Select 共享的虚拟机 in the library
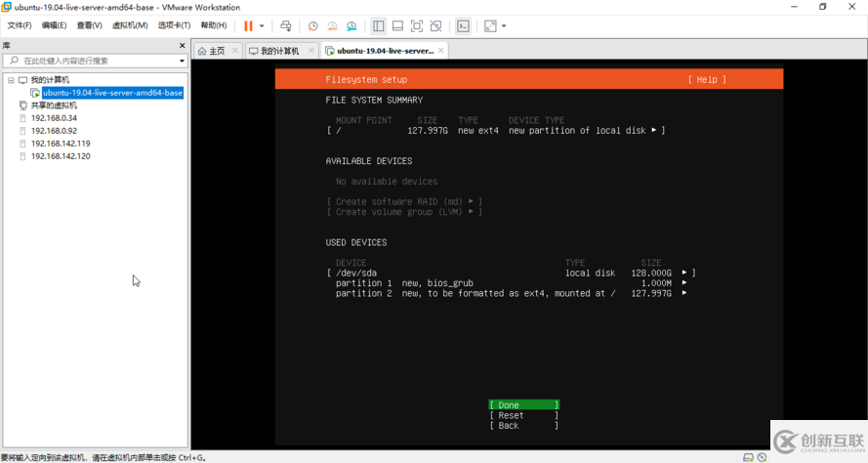Screen dimensions: 868x463 pyautogui.click(x=54, y=105)
